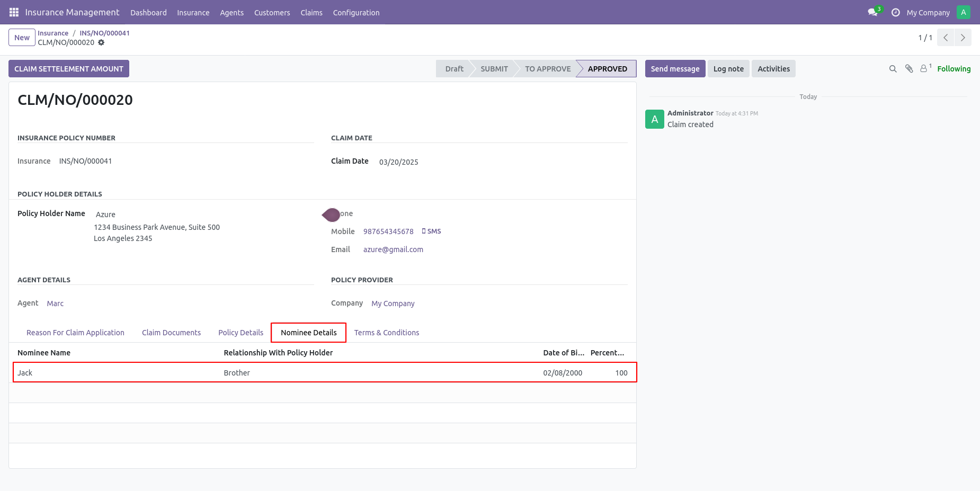Go to Insurance breadcrumb link
The image size is (980, 491).
click(53, 33)
